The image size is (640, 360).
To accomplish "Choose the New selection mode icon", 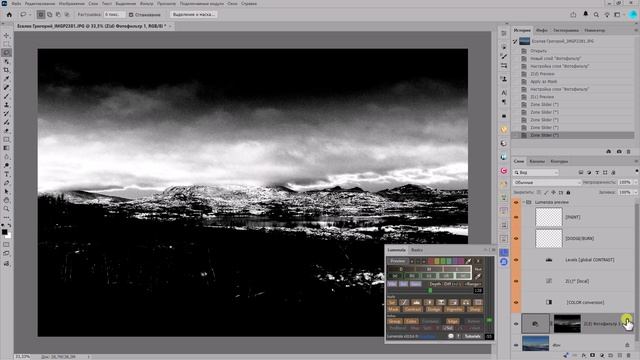I will (41, 14).
